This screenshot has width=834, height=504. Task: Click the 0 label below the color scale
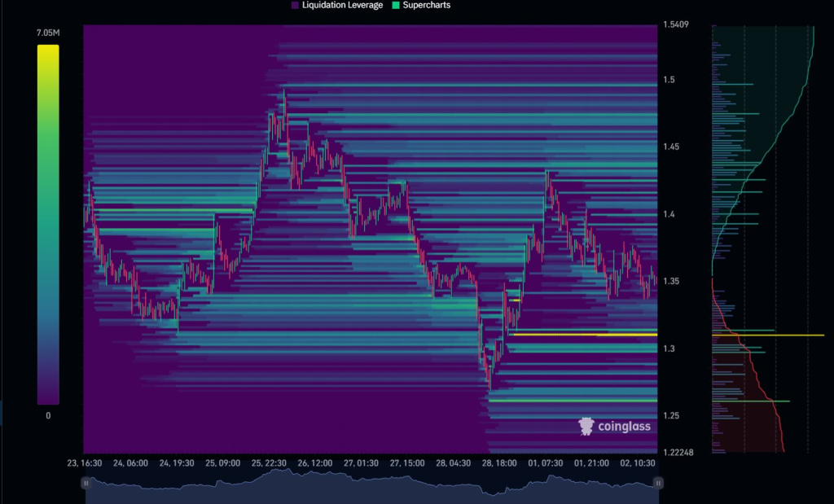(46, 414)
